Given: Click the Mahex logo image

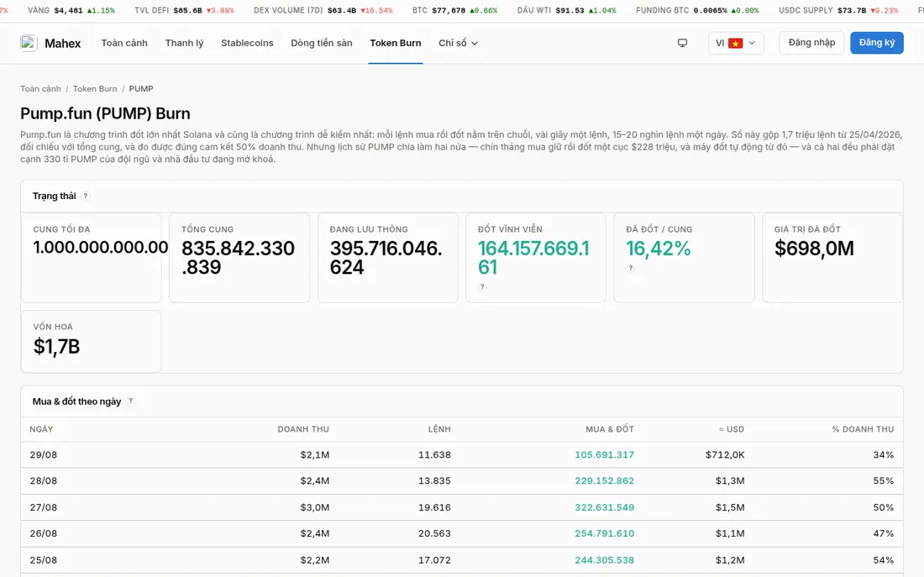Looking at the screenshot, I should coord(29,43).
